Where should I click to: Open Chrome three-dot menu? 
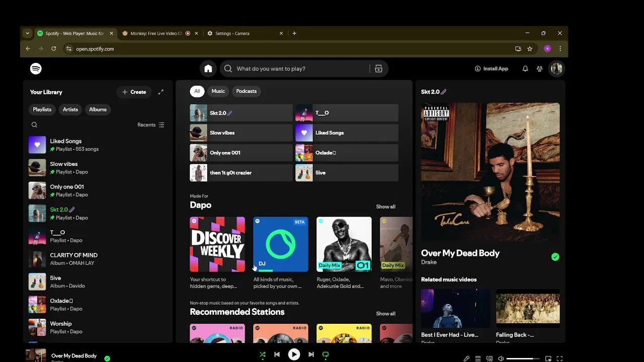tap(560, 49)
